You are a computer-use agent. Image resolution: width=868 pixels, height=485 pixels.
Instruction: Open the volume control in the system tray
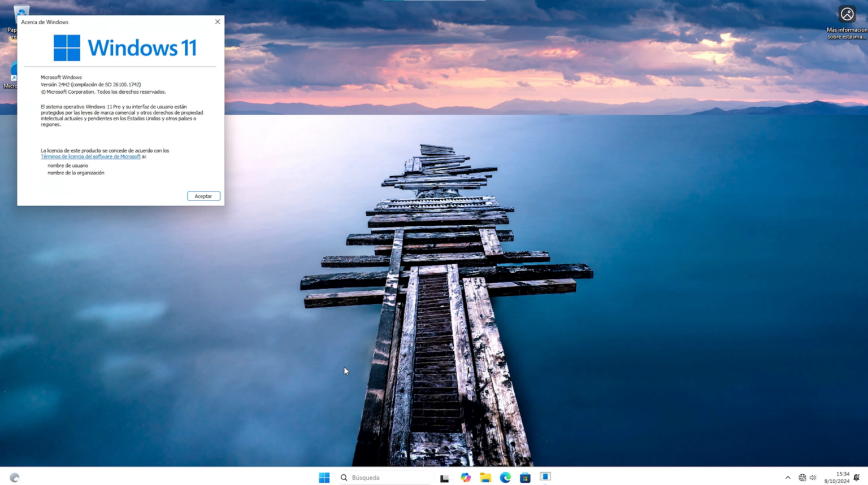813,477
